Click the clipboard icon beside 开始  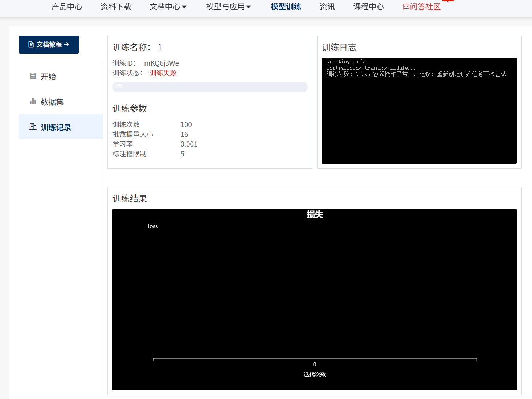pos(33,76)
